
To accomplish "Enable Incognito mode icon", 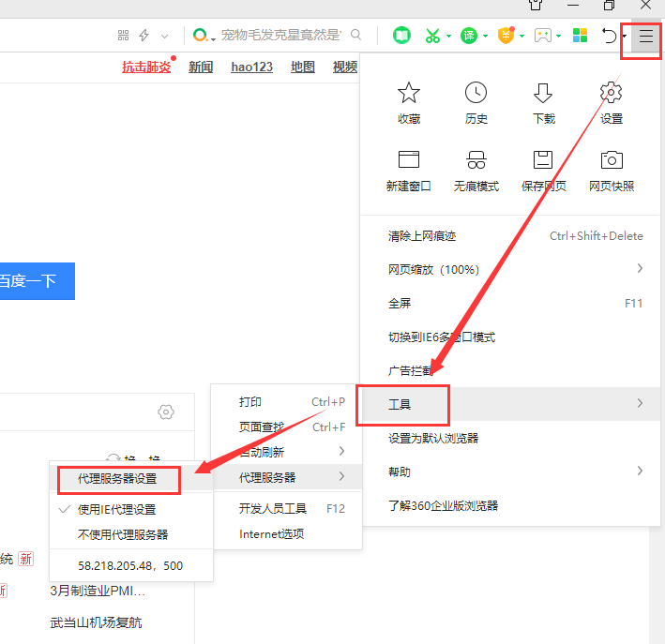I will (x=476, y=160).
